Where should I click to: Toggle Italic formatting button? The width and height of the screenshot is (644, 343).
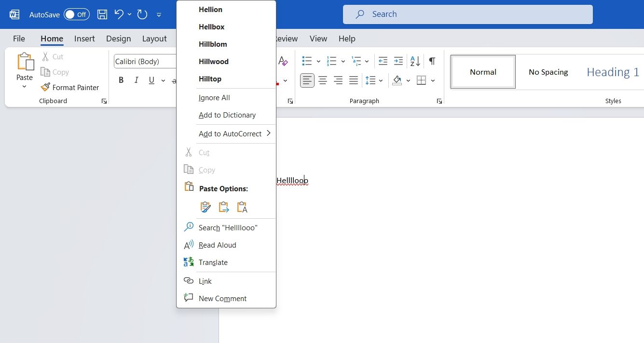[136, 80]
